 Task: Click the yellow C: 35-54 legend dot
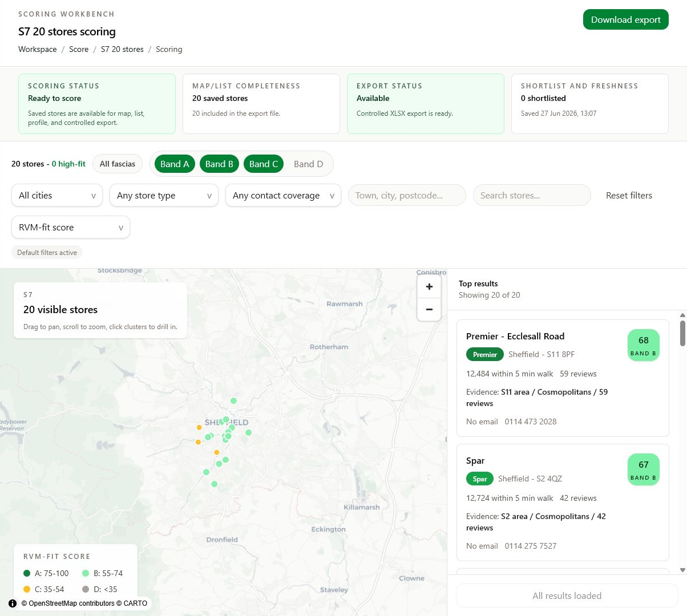tap(27, 589)
